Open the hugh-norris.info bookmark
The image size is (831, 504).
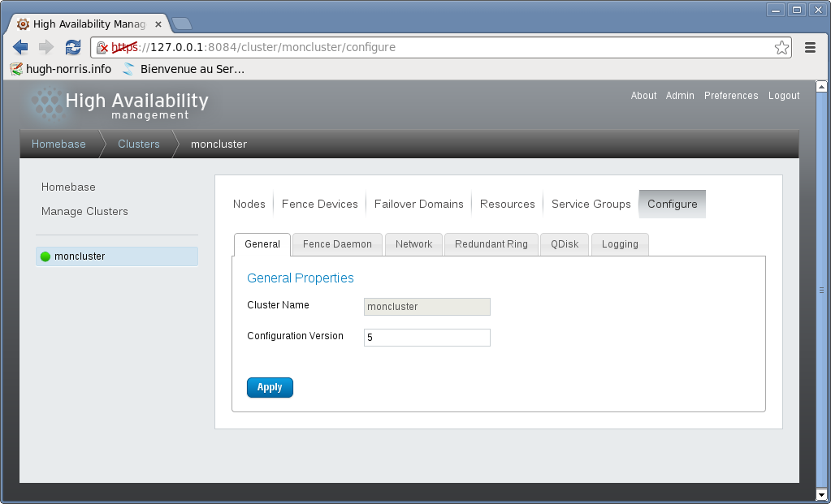pos(61,69)
